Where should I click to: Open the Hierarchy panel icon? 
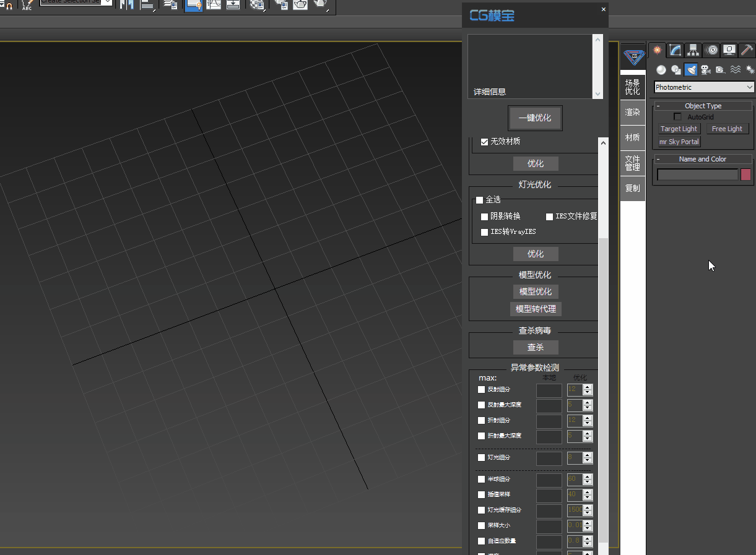692,49
